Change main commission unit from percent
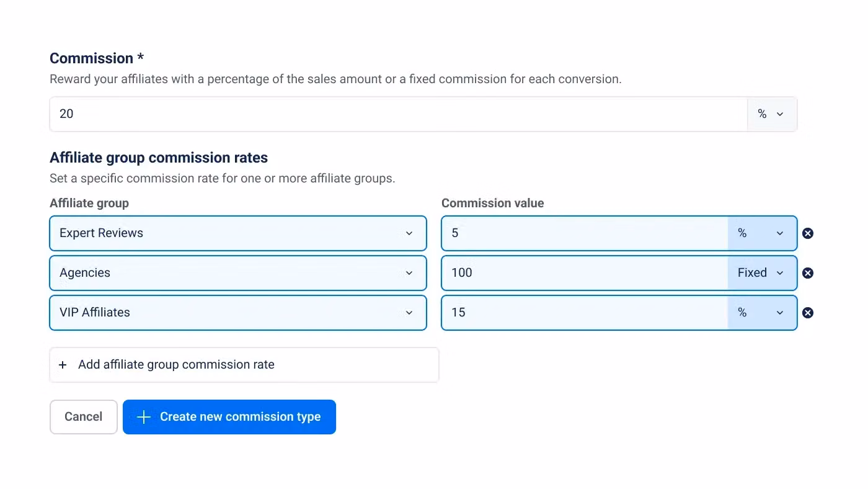 click(x=771, y=114)
